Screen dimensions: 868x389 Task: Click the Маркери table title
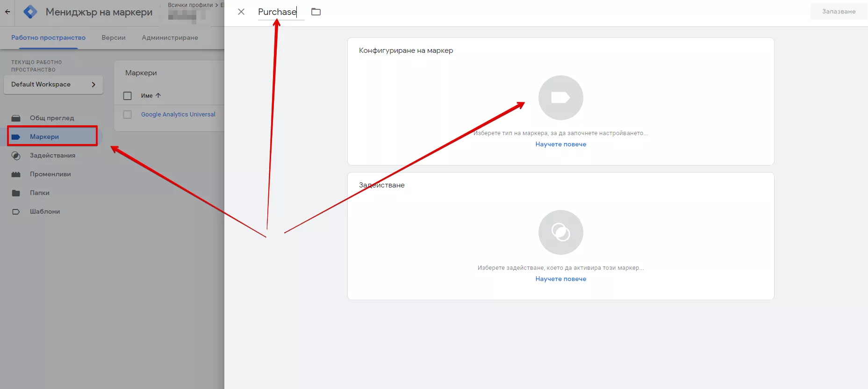pos(141,73)
